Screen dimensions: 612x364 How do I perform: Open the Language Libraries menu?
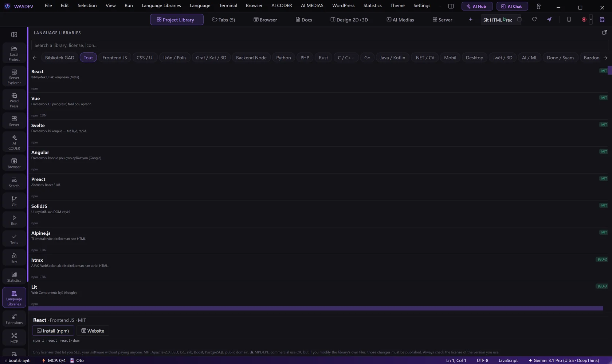pos(161,5)
